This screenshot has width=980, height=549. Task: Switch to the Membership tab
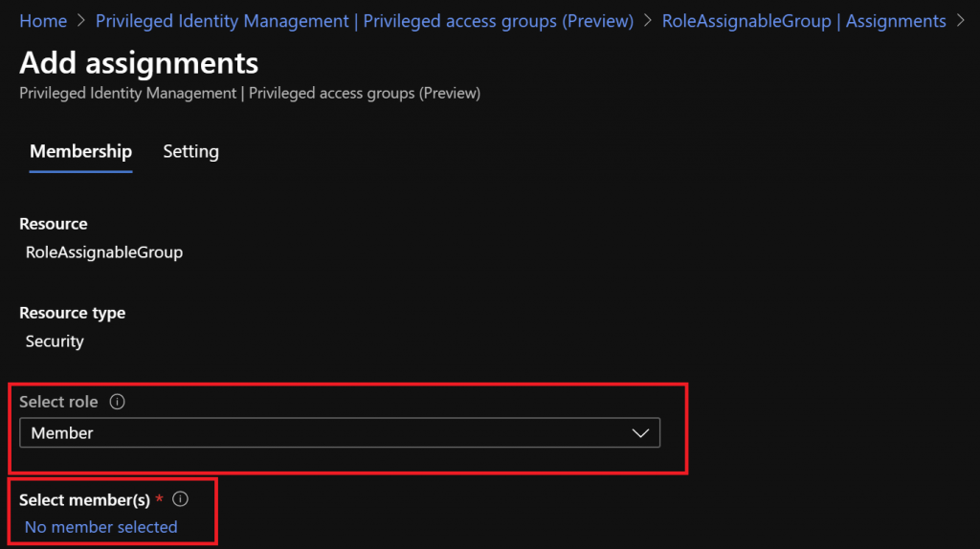(80, 152)
